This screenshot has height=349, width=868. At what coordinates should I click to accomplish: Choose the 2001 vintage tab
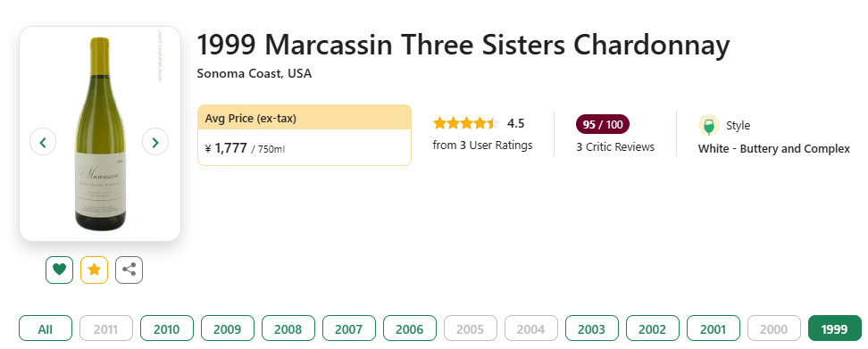tap(713, 328)
